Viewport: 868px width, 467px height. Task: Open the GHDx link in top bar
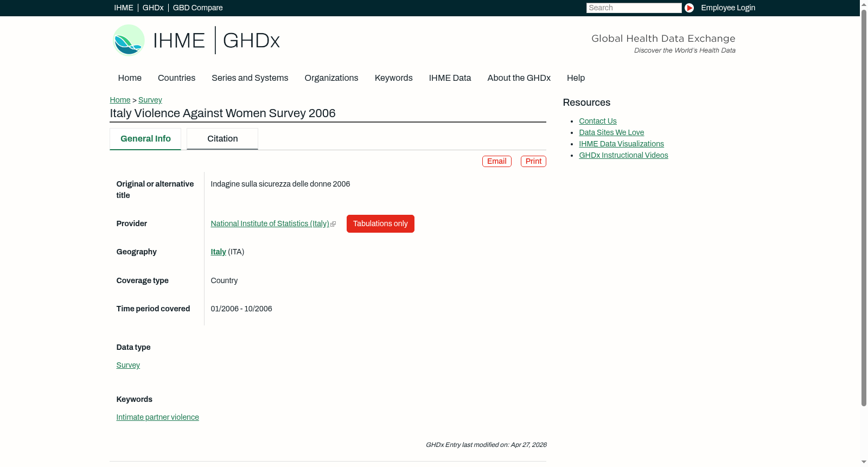click(x=153, y=8)
